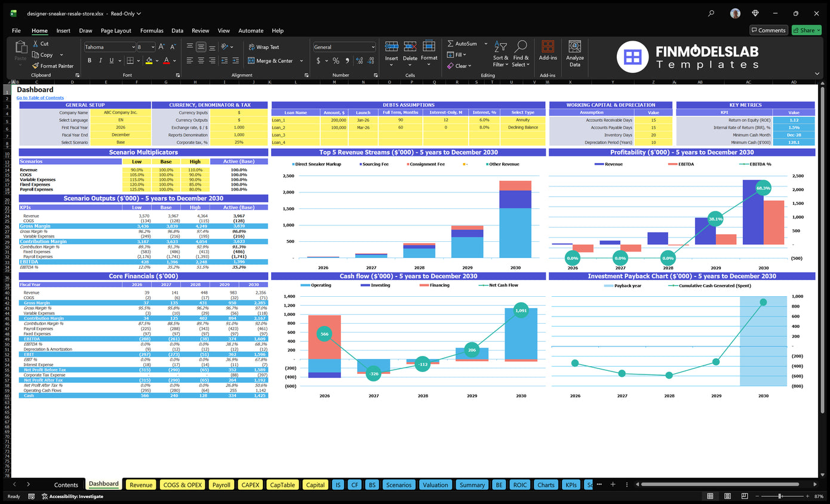Image resolution: width=830 pixels, height=504 pixels.
Task: Open Analyze Data tool
Action: pyautogui.click(x=574, y=54)
